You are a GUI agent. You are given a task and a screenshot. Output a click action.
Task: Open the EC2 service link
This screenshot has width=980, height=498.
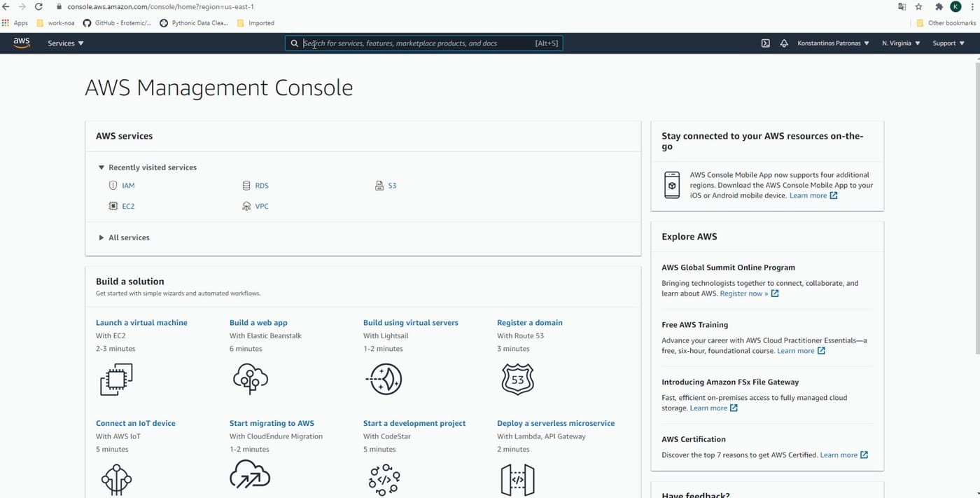click(128, 206)
